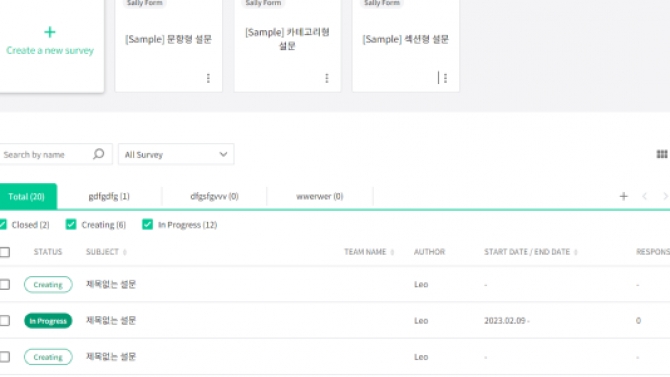Open 'Create a new survey' link
The height and width of the screenshot is (377, 670).
50,50
